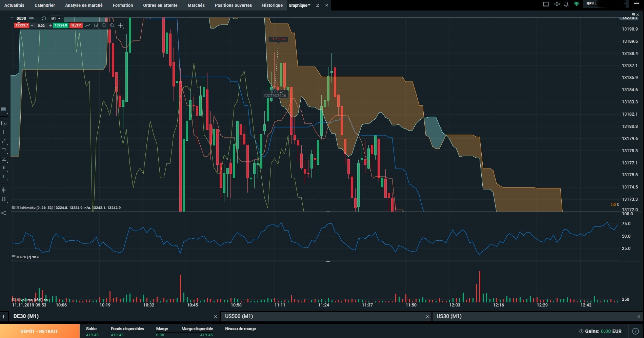
Task: Zoom out the chart
Action: point(104,25)
